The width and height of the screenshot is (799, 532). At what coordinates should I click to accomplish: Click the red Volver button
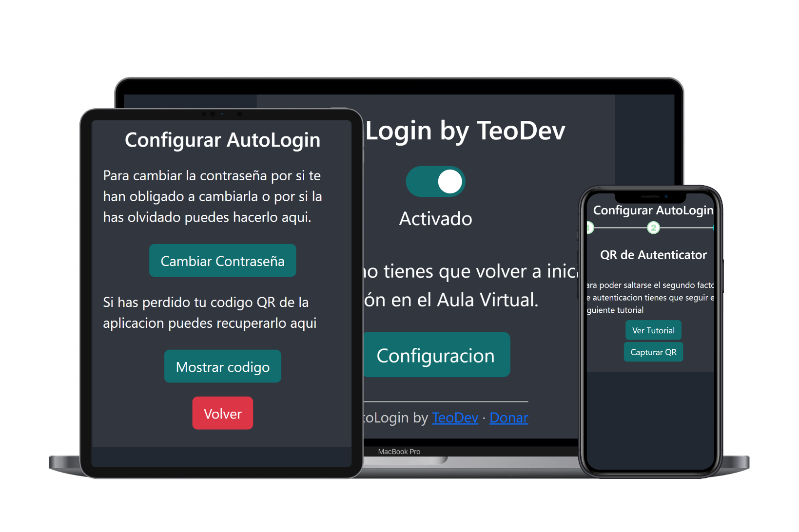222,413
